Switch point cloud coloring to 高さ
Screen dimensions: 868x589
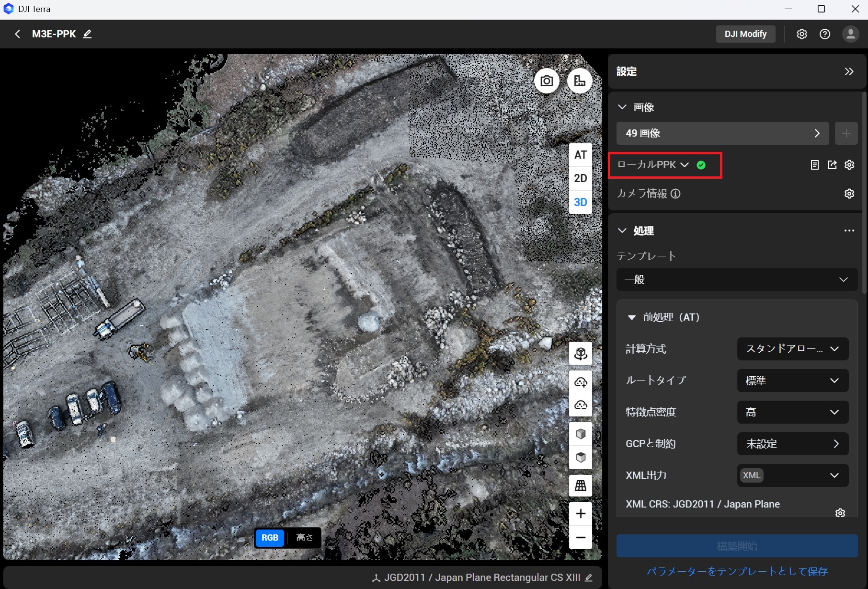tap(304, 537)
